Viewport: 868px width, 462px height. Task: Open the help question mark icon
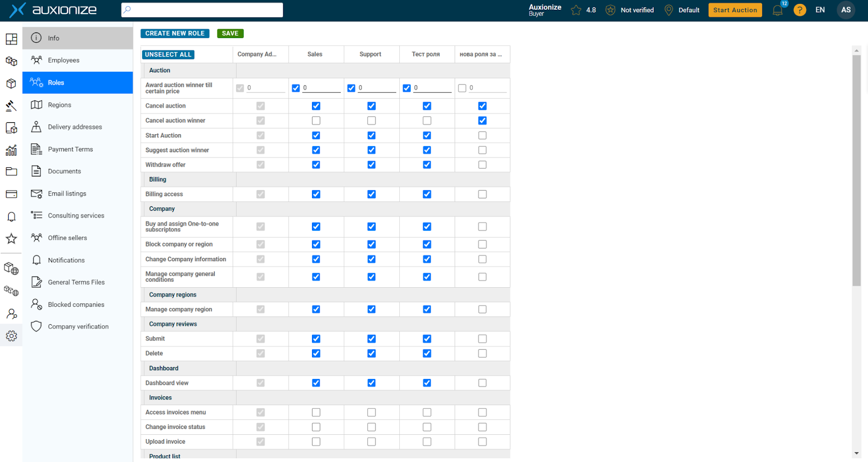pyautogui.click(x=800, y=10)
